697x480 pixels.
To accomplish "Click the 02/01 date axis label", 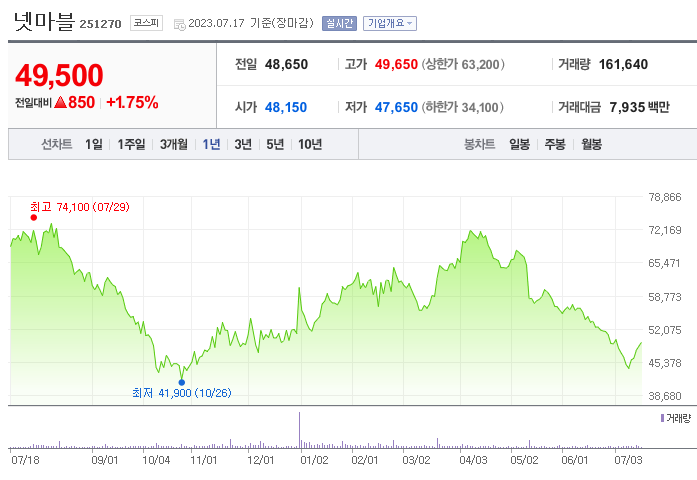I will point(365,460).
